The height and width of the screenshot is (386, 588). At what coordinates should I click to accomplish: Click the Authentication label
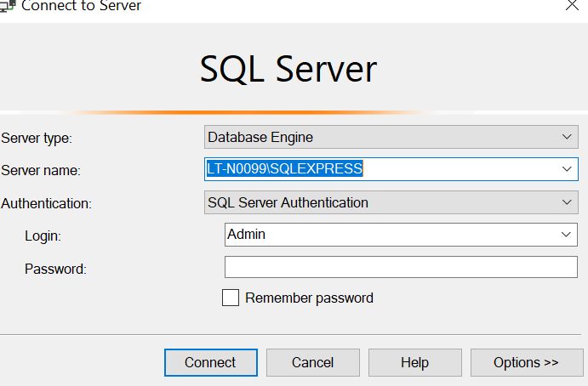(46, 203)
